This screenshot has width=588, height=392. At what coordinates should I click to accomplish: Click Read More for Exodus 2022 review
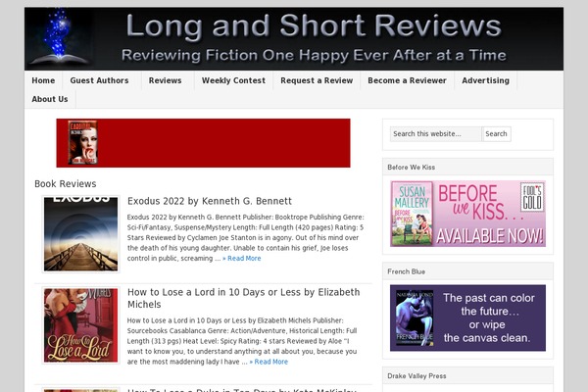click(242, 258)
